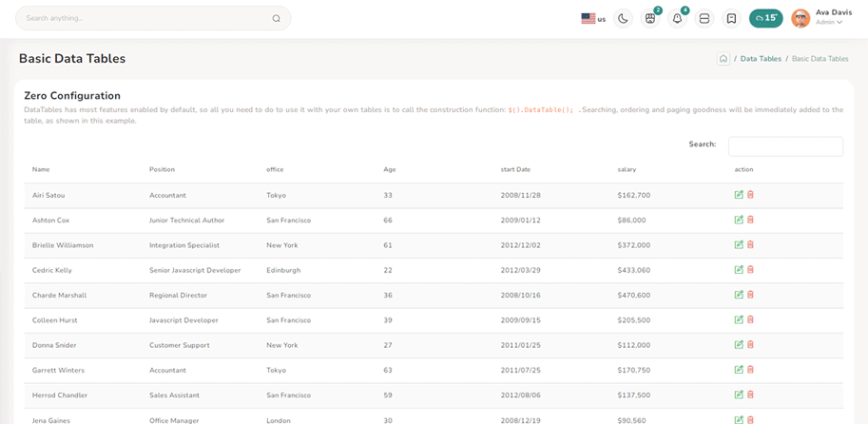The width and height of the screenshot is (868, 424).
Task: Sort the table by Age column
Action: point(389,169)
